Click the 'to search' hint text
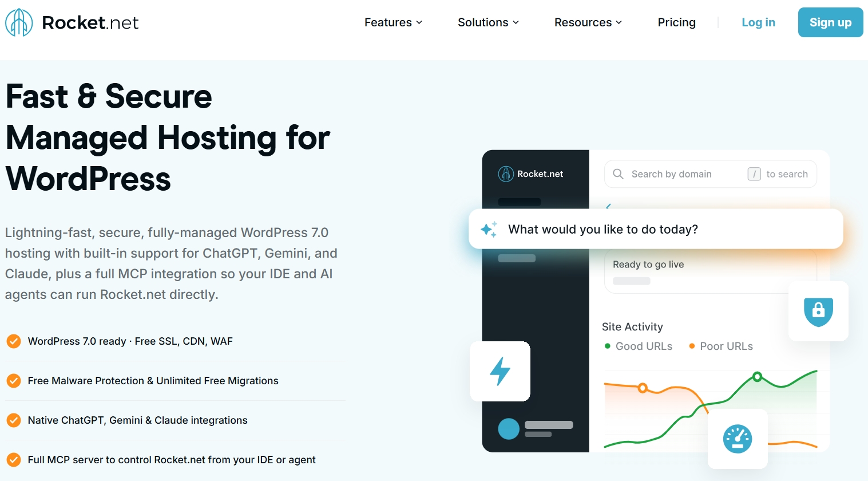This screenshot has width=868, height=481. [787, 174]
